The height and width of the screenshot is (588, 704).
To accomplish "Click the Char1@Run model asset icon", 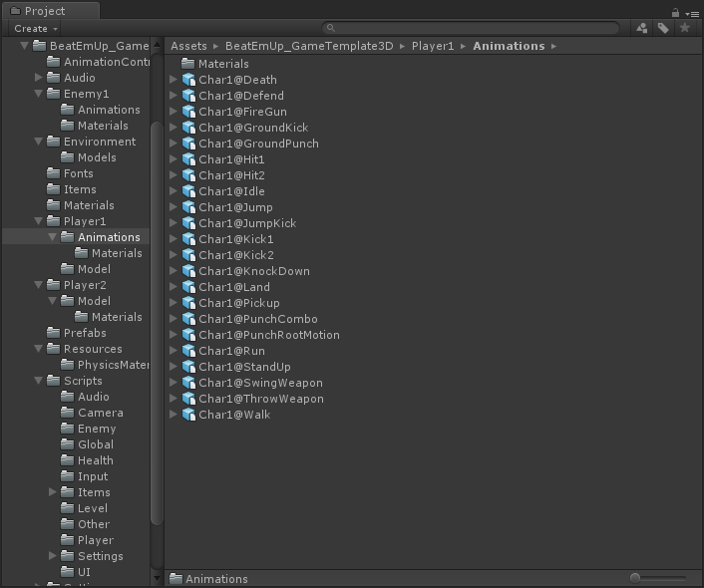I will pos(188,351).
